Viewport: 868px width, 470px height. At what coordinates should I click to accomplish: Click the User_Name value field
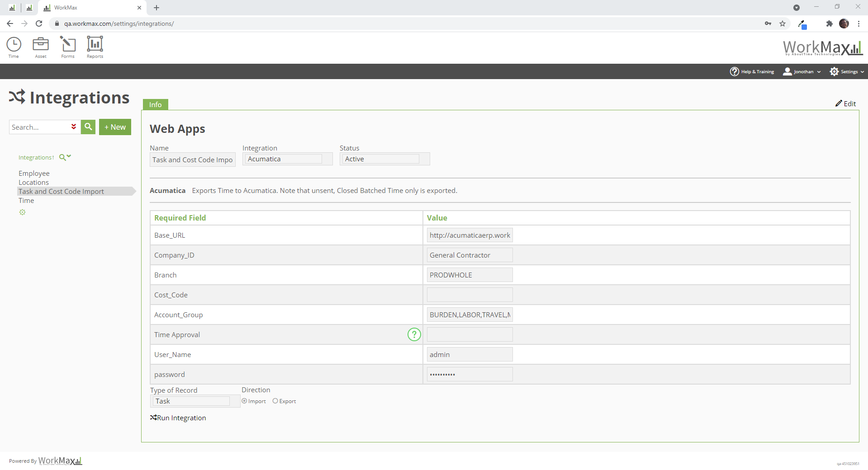click(470, 354)
